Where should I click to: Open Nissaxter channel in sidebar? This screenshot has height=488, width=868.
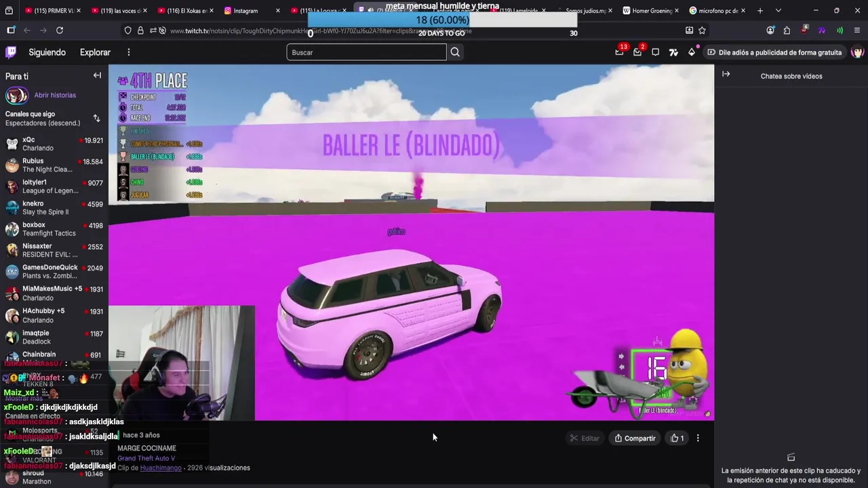[x=54, y=250]
